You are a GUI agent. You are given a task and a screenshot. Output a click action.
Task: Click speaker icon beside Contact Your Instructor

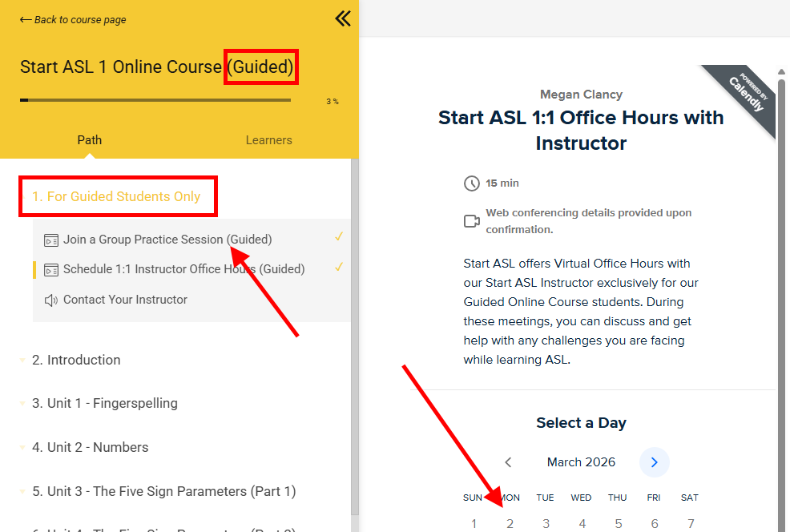(x=51, y=300)
